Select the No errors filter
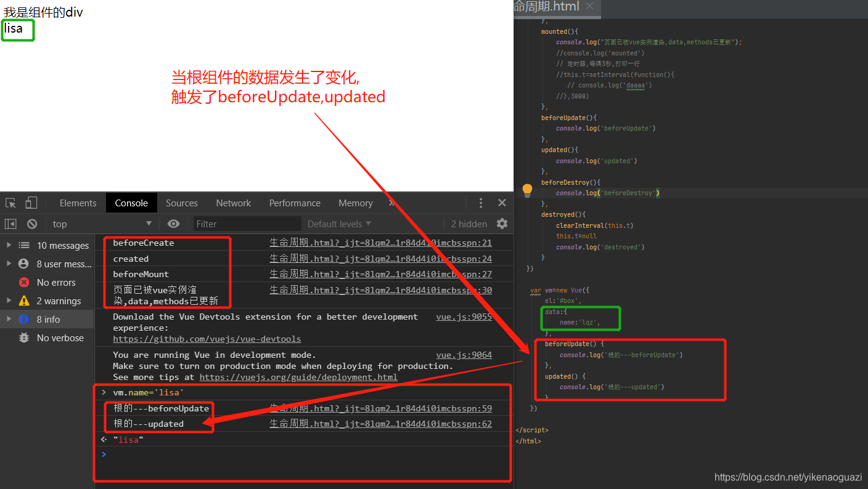868x489 pixels. pyautogui.click(x=56, y=282)
